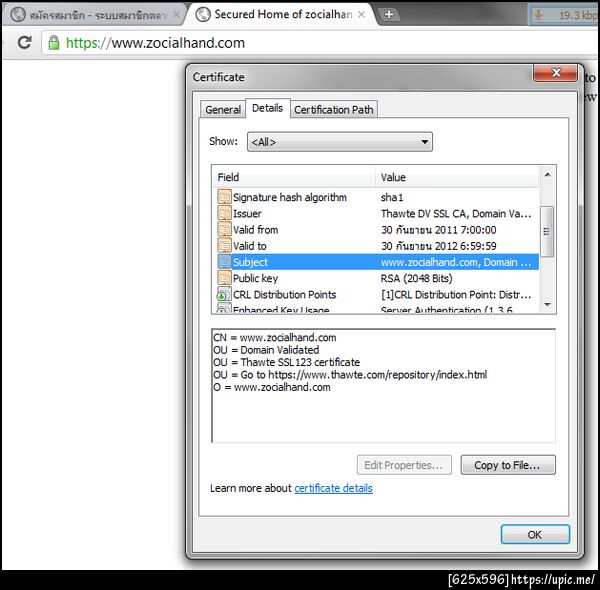Click the download speed indicator icon
This screenshot has height=590, width=600.
coord(538,15)
